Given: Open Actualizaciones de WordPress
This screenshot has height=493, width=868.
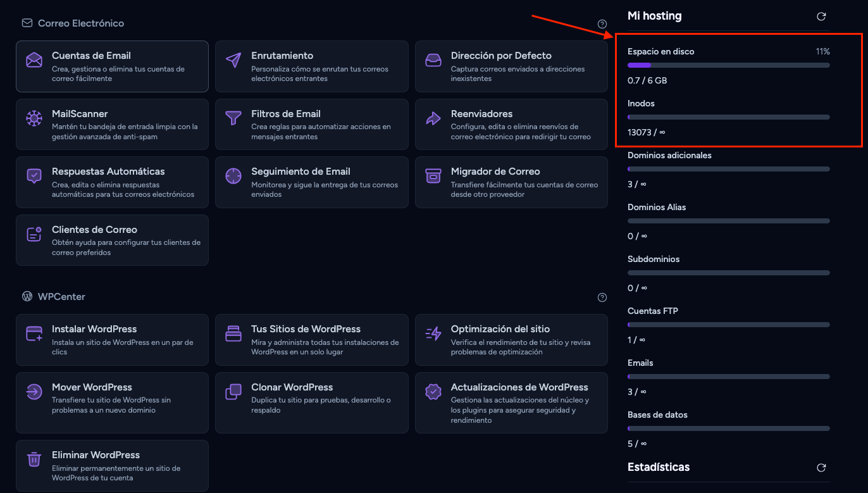Looking at the screenshot, I should [x=511, y=403].
